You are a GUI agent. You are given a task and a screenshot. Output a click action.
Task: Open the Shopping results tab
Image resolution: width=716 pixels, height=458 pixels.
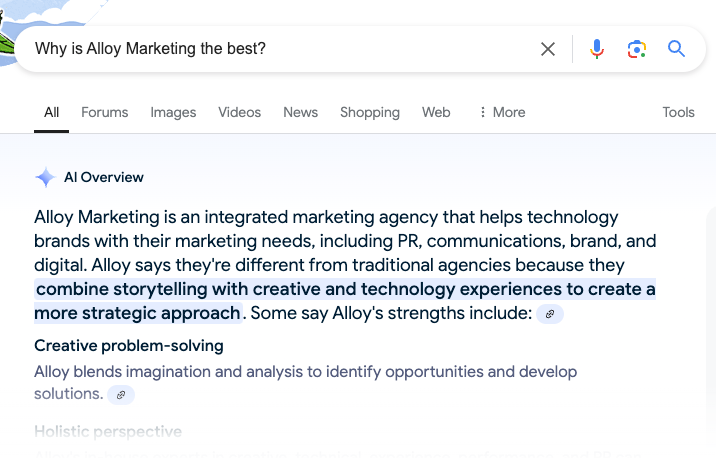[369, 112]
